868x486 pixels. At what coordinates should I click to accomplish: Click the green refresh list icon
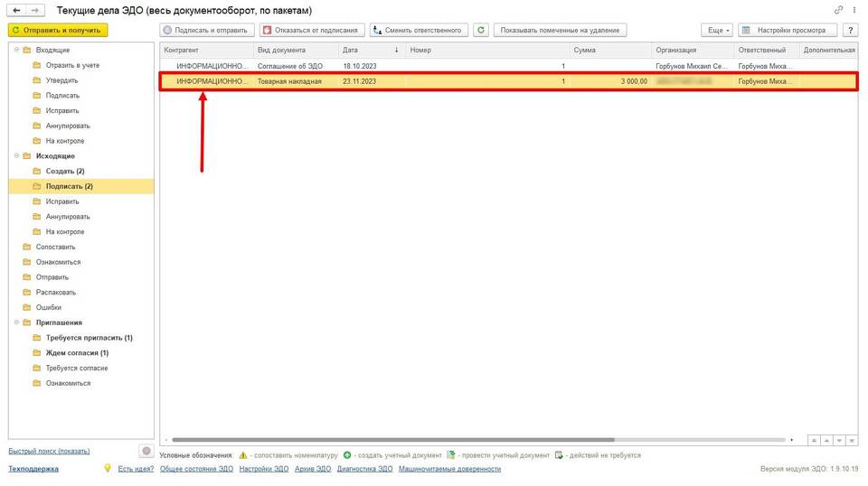(x=481, y=30)
